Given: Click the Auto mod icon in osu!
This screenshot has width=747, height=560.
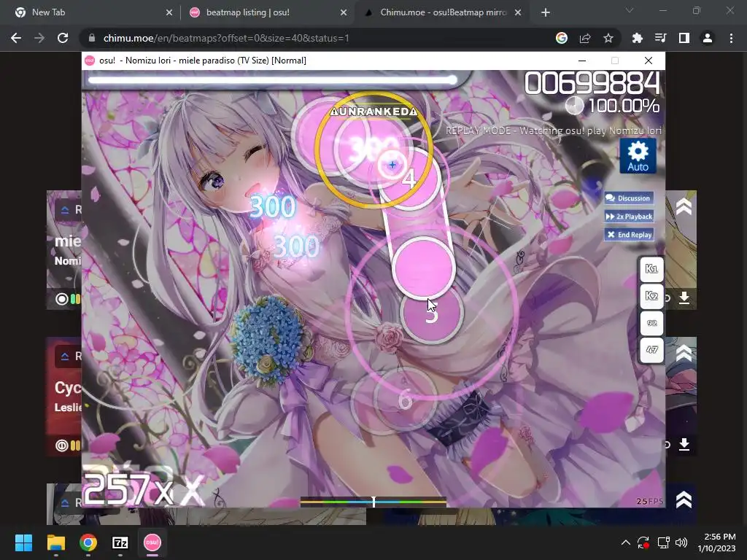Looking at the screenshot, I should [638, 156].
